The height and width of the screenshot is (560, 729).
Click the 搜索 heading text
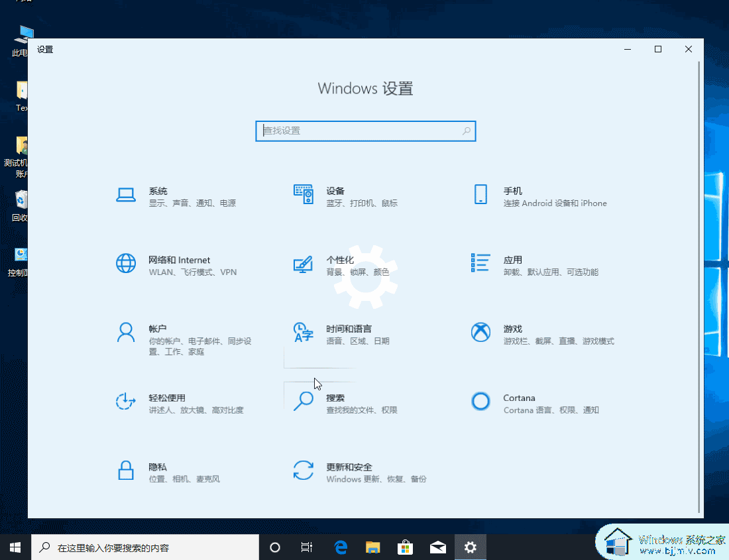pos(335,398)
